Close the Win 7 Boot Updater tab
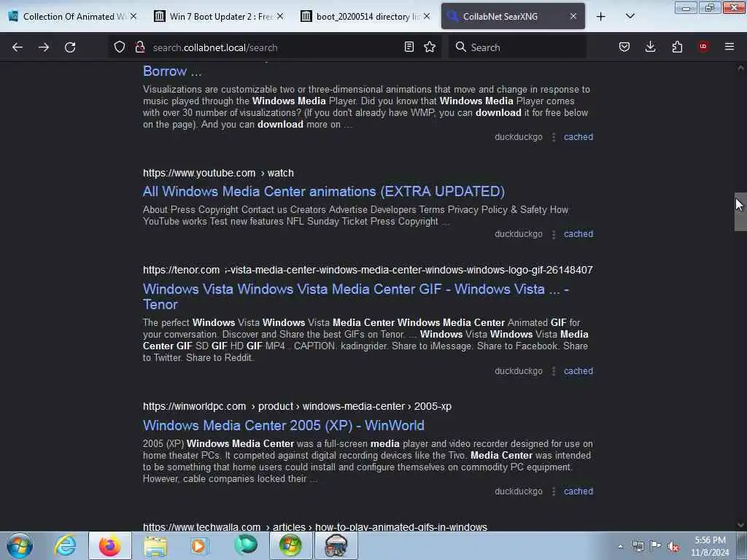The image size is (747, 560). pos(280,16)
